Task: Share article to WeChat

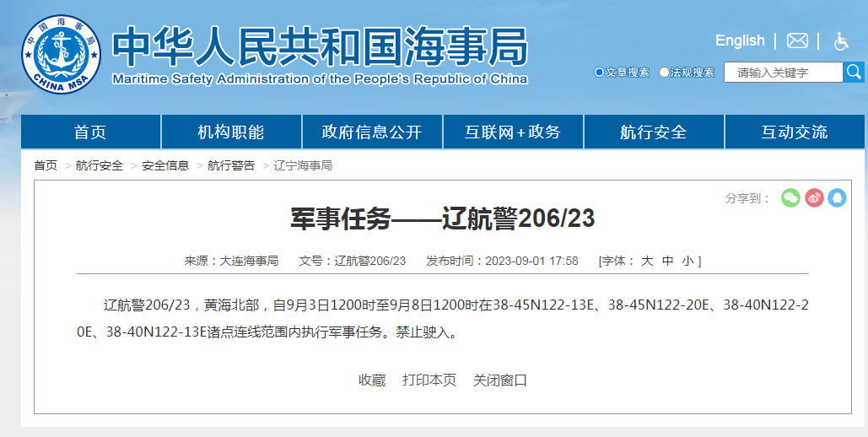Action: (790, 197)
